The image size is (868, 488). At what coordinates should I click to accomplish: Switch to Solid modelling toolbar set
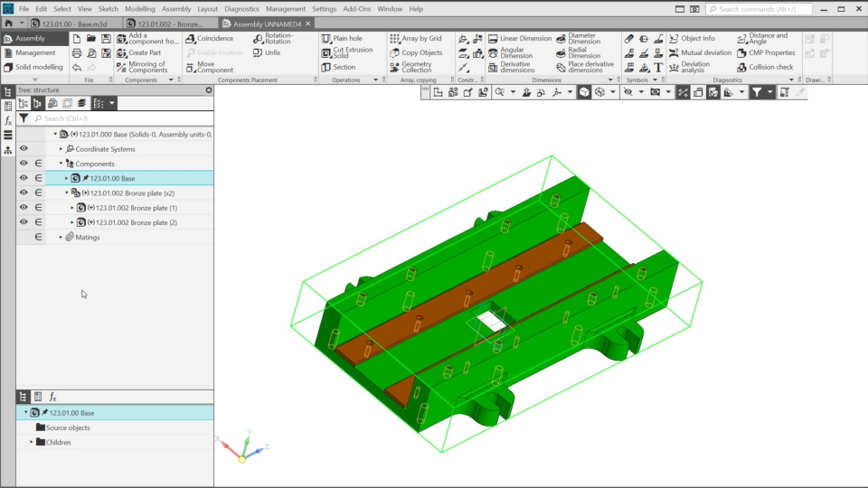point(39,67)
